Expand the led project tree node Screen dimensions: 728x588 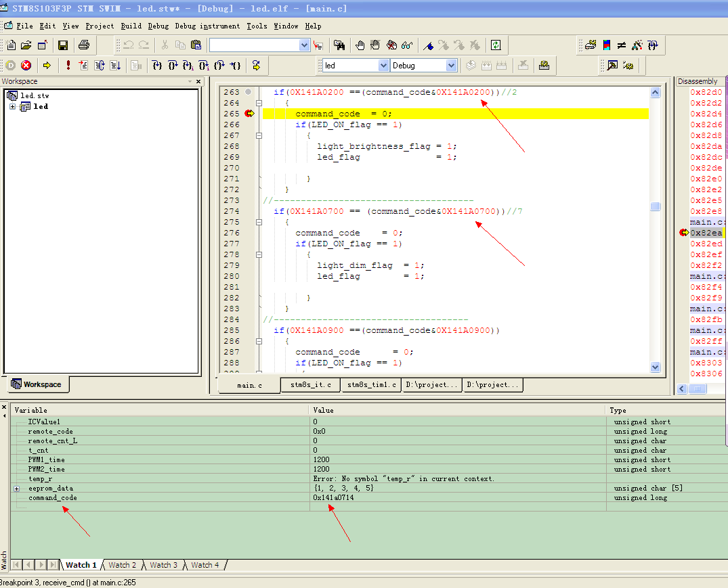click(13, 107)
